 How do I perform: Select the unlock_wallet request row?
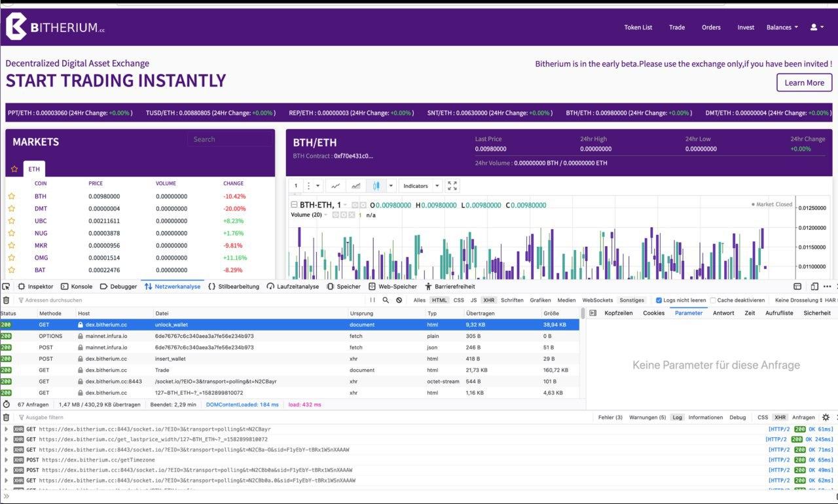point(289,325)
